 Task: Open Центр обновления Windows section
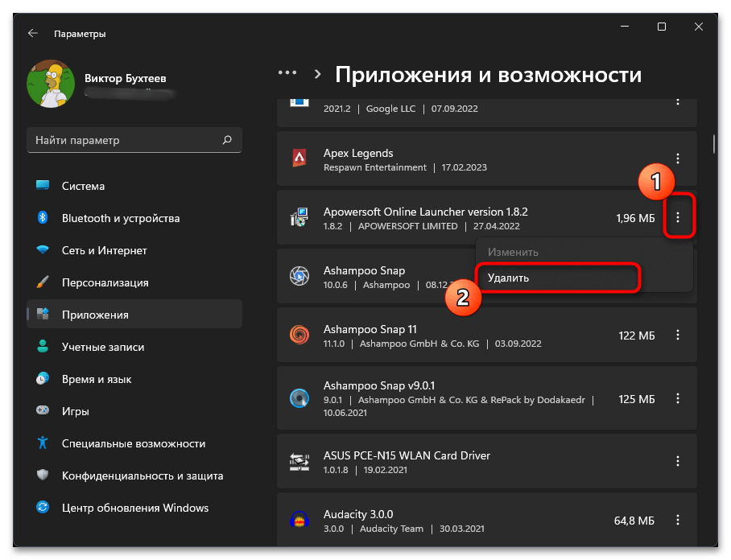click(x=134, y=508)
